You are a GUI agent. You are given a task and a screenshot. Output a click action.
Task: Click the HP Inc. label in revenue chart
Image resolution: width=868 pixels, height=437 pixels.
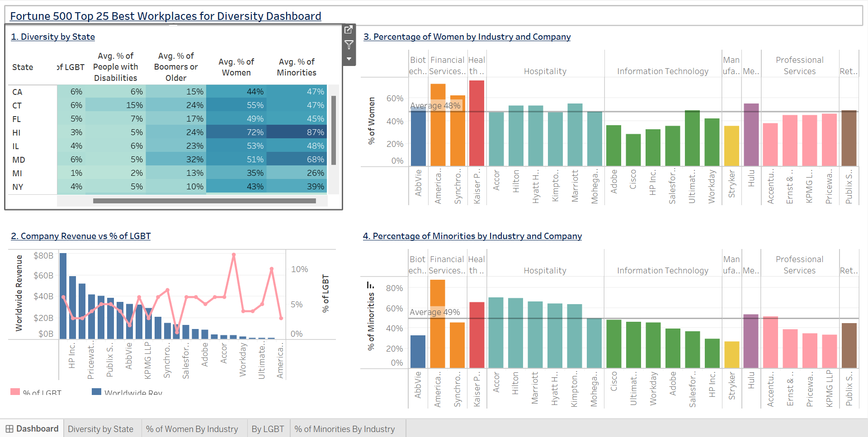tap(72, 355)
